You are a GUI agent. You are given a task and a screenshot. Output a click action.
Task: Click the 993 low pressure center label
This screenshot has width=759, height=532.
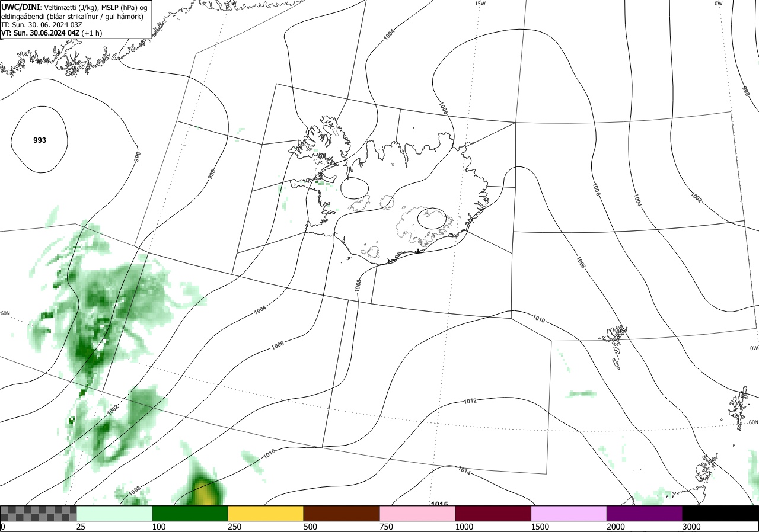click(x=40, y=140)
